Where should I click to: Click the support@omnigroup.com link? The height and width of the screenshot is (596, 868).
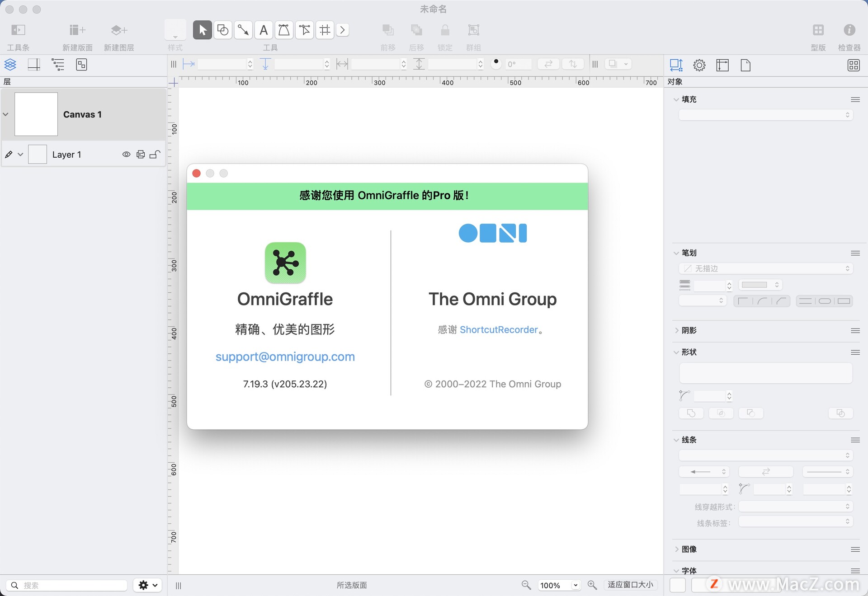pos(285,357)
